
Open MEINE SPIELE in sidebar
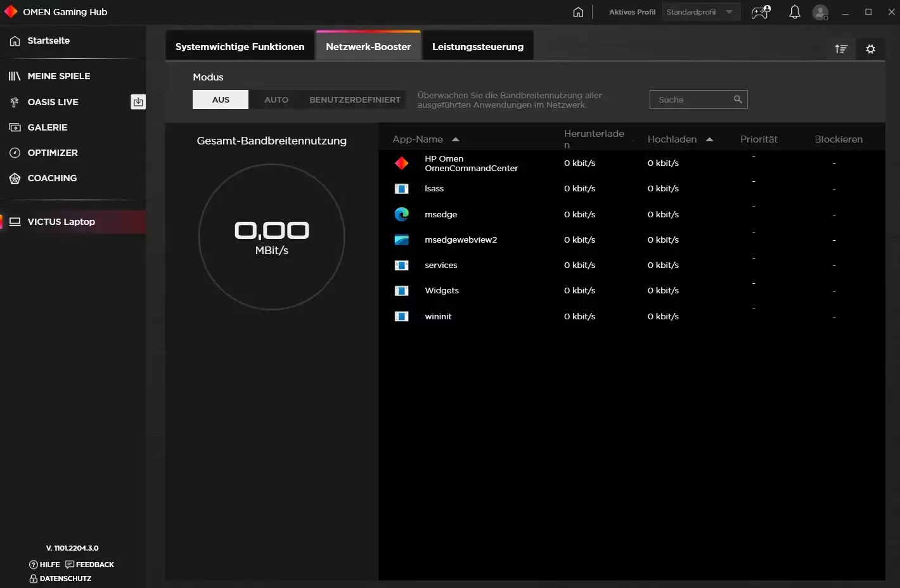(73, 76)
